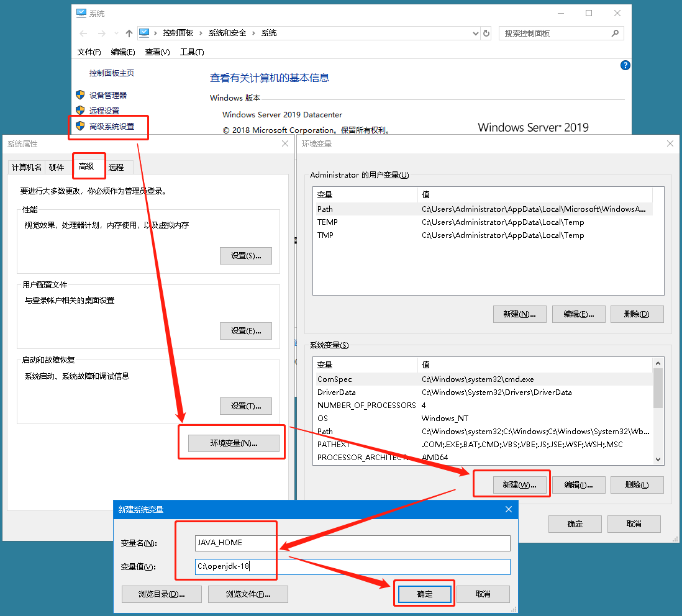Switch to the 高级 tab
682x616 pixels.
pos(86,166)
